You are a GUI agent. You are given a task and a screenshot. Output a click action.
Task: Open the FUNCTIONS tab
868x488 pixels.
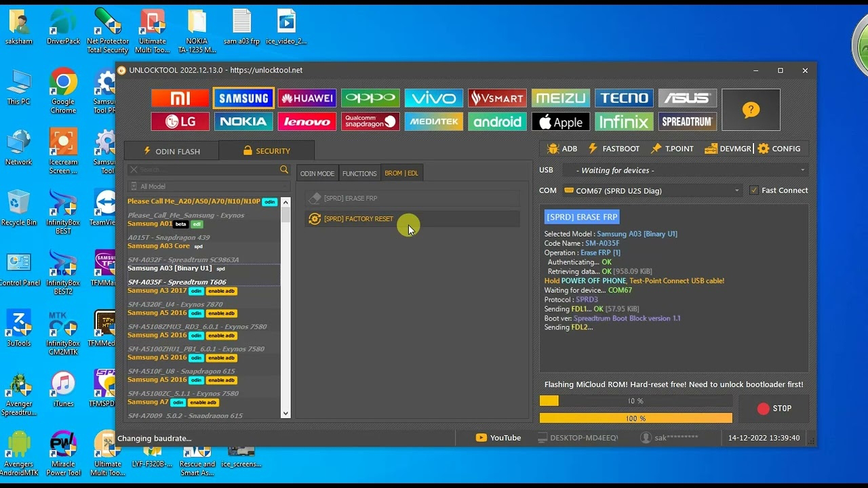click(x=359, y=174)
